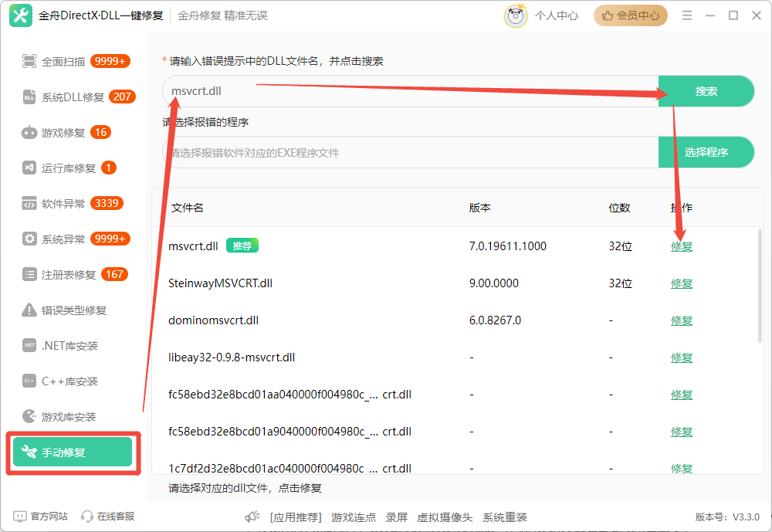Click 修复 link for dominomsvcrt.dll
The width and height of the screenshot is (772, 532).
coord(682,320)
